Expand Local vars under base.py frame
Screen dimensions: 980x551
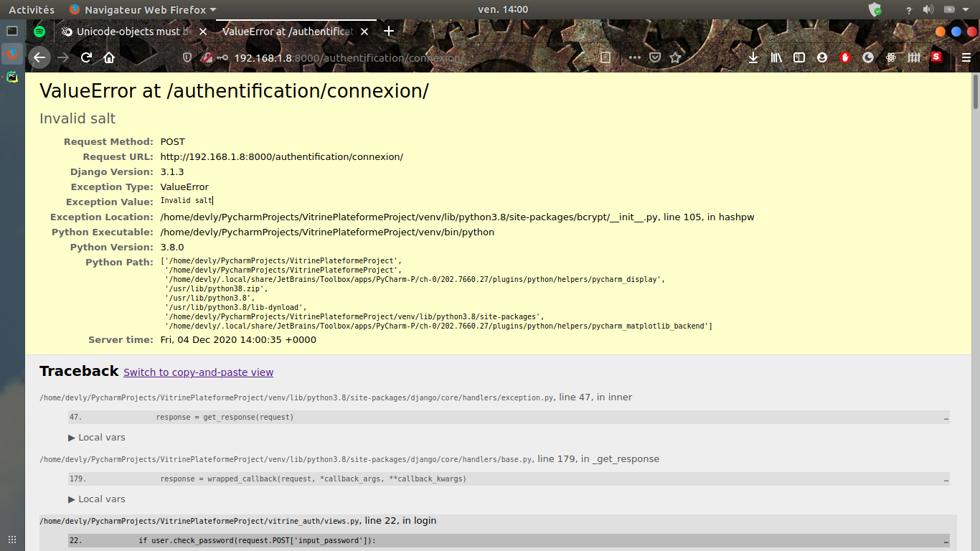(x=95, y=499)
